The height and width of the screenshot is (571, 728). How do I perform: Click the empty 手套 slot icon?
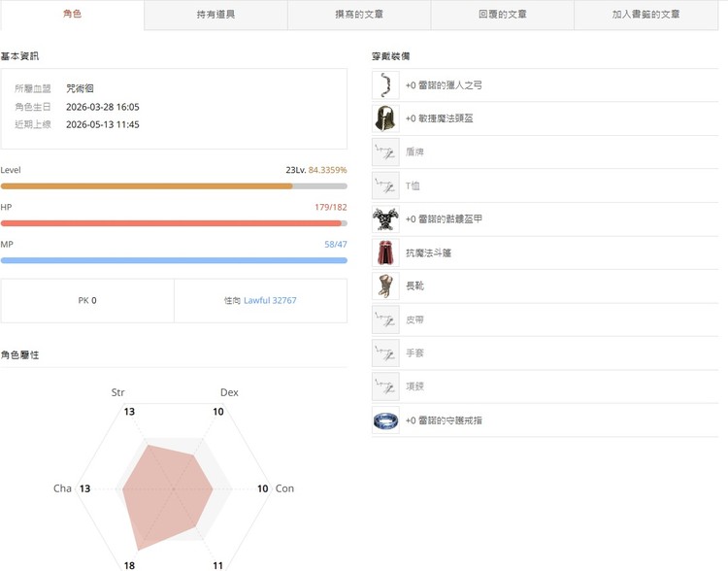pyautogui.click(x=385, y=353)
